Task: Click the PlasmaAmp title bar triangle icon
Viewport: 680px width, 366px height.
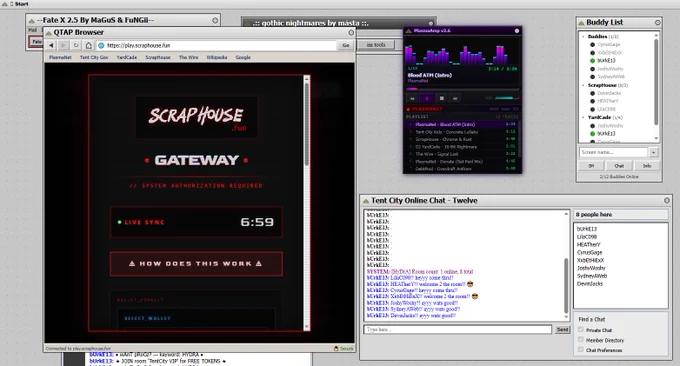Action: (409, 31)
